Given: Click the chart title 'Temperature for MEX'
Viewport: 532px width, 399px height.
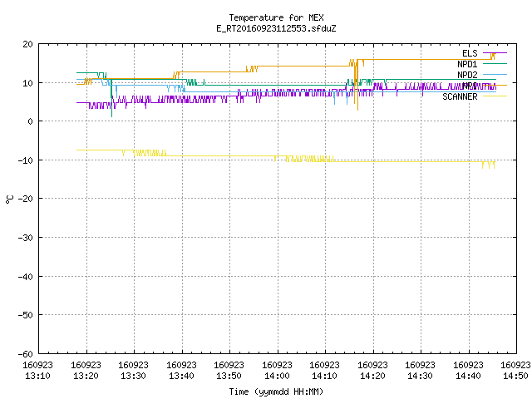Looking at the screenshot, I should (276, 17).
